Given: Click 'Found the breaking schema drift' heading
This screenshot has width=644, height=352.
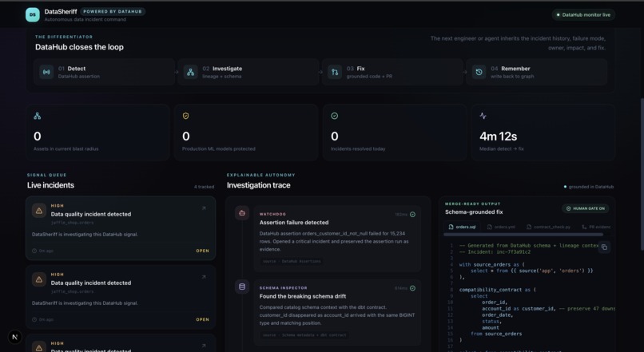Looking at the screenshot, I should pyautogui.click(x=303, y=296).
